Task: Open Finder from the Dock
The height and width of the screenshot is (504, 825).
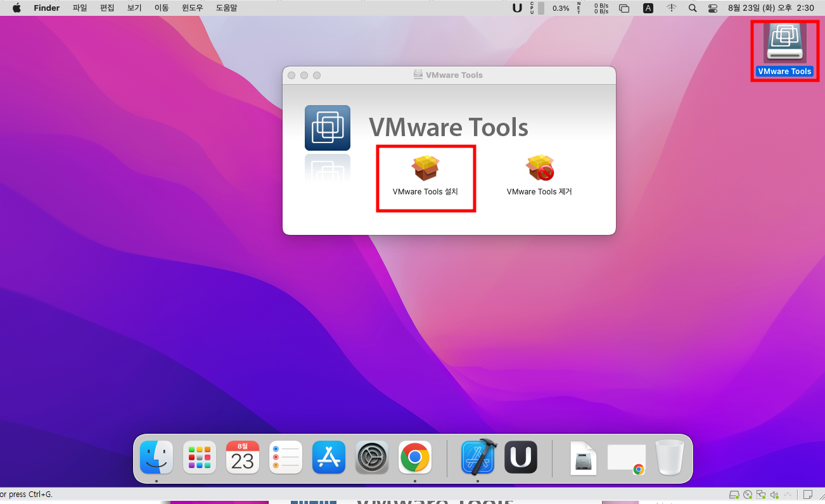Action: [x=157, y=457]
